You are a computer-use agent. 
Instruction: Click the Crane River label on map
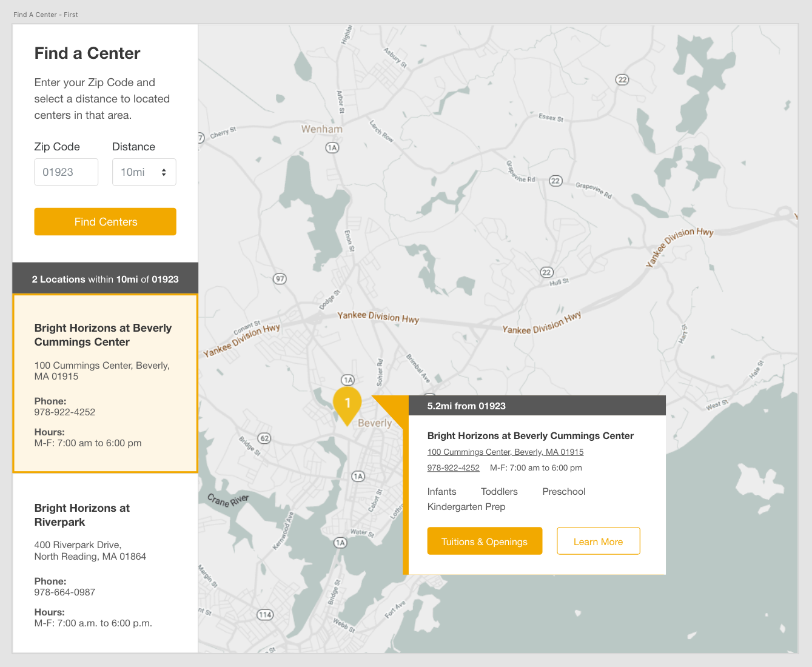coord(228,500)
